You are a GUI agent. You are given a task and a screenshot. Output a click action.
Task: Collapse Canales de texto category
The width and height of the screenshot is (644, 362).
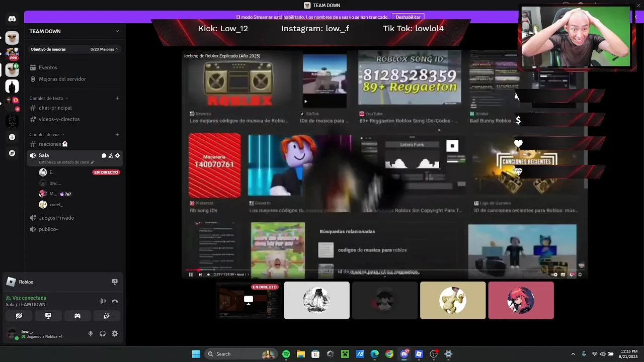49,99
